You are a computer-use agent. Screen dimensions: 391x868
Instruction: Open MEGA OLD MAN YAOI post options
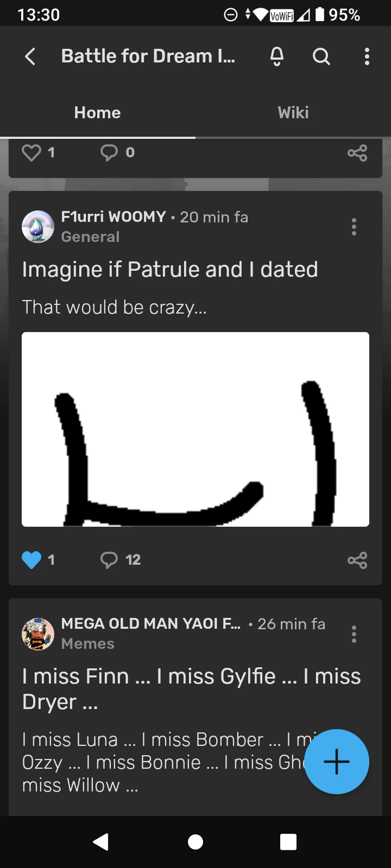click(x=354, y=634)
